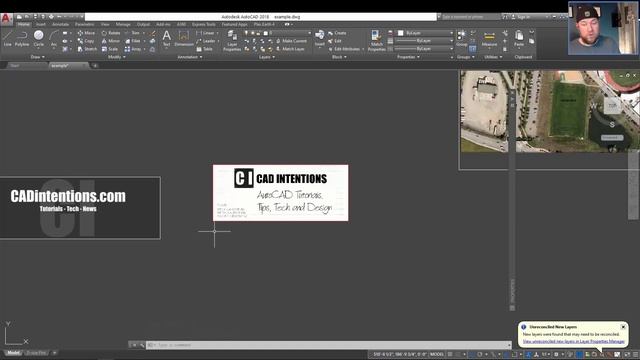The height and width of the screenshot is (360, 640).
Task: Open the AutoCAD application menu logo
Action: (x=6, y=19)
